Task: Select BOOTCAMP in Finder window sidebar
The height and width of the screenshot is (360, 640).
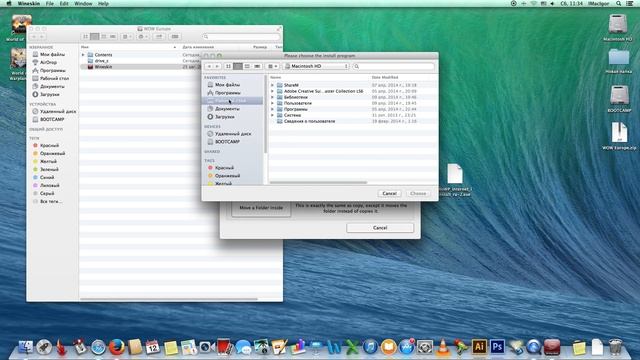Action: click(52, 120)
